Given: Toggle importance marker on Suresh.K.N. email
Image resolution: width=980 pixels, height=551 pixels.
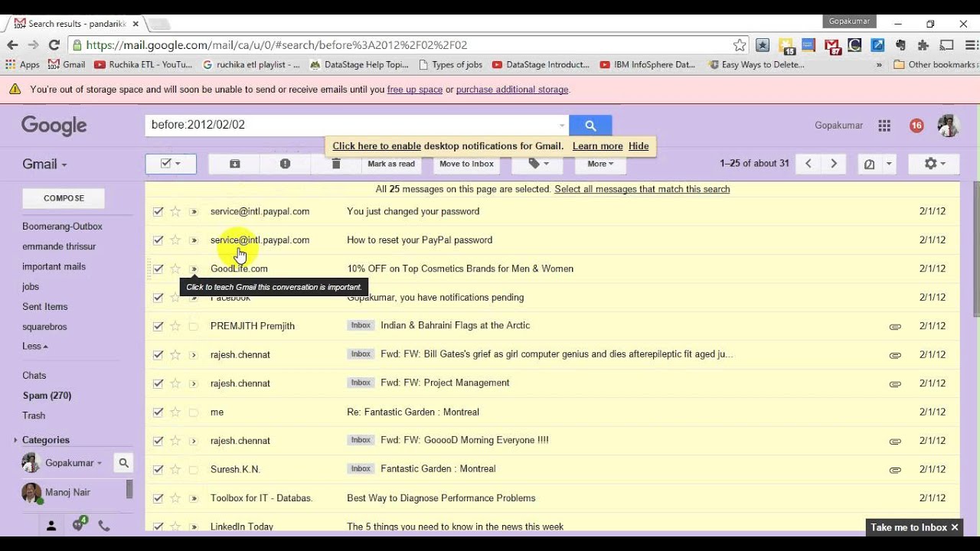Looking at the screenshot, I should 193,470.
